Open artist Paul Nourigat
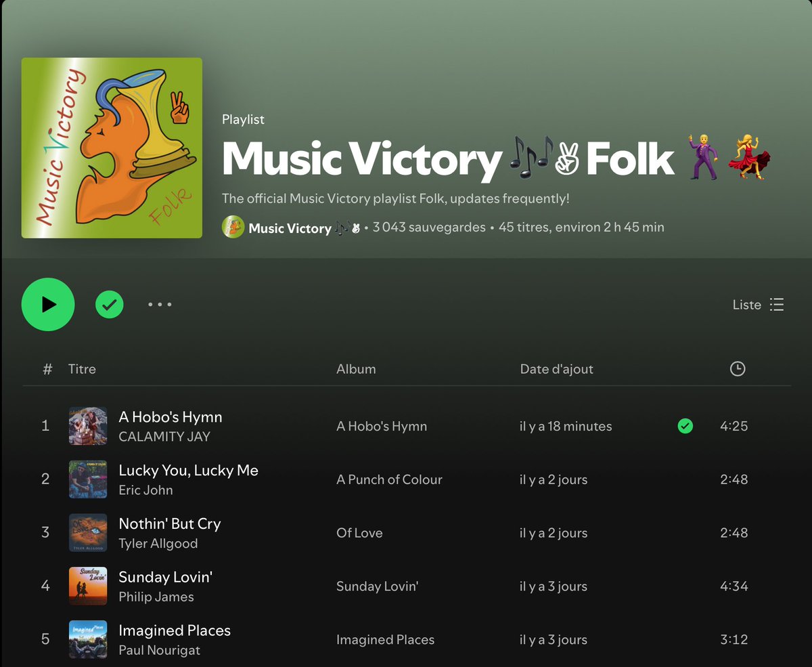The width and height of the screenshot is (812, 667). (x=160, y=651)
